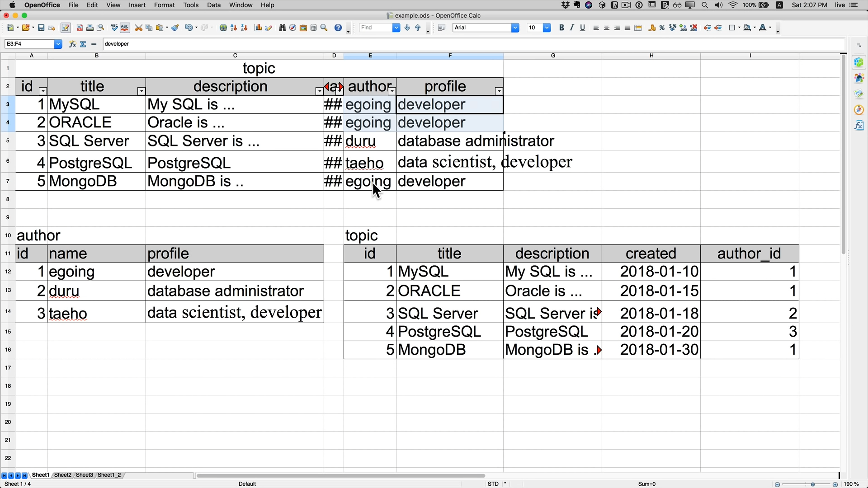Click the Merge Cells icon
The height and width of the screenshot is (488, 868).
638,28
